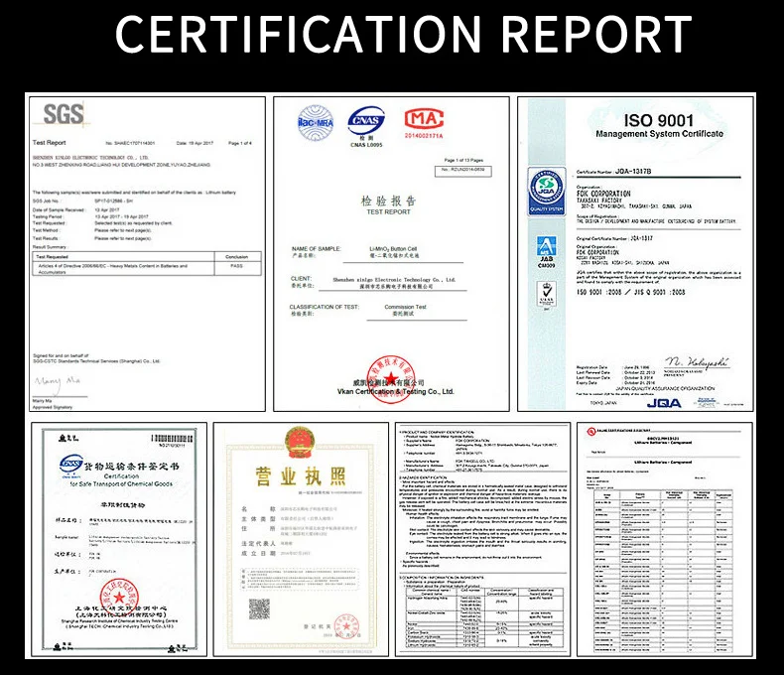Click the 'PASS' conclusion cell
This screenshot has width=784, height=675.
tap(236, 266)
